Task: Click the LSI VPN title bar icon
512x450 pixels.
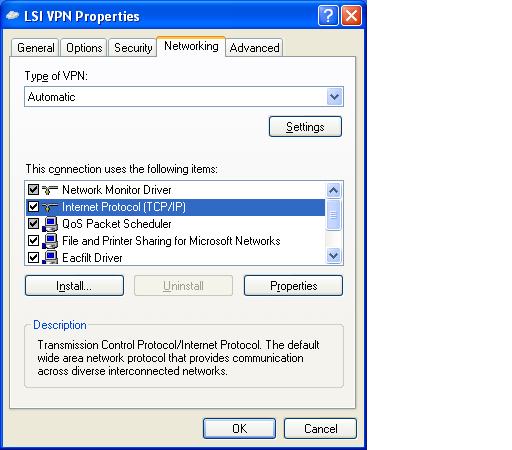Action: click(x=12, y=15)
